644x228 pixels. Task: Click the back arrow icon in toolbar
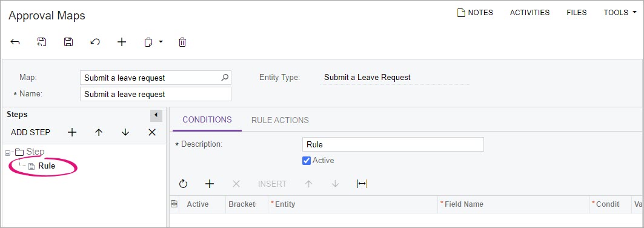pyautogui.click(x=15, y=42)
